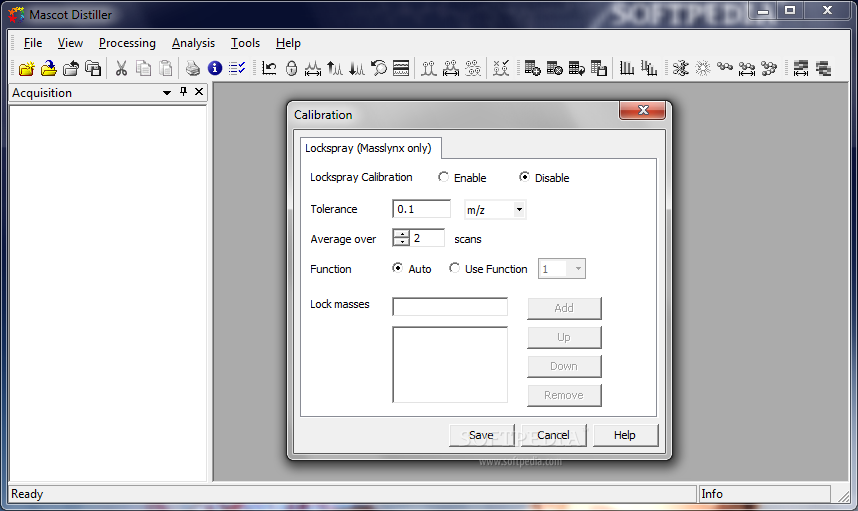Click the magnifier with undo arrow icon
Screen dimensions: 858x511
click(x=379, y=68)
